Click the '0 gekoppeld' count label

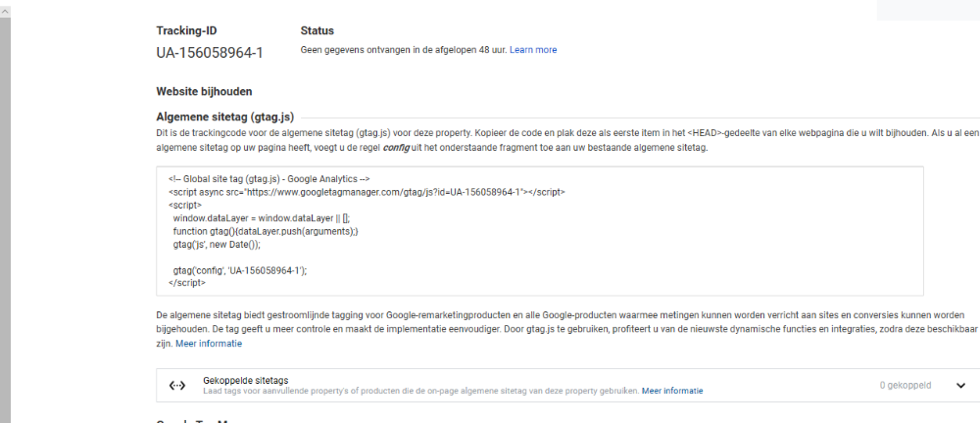click(905, 386)
